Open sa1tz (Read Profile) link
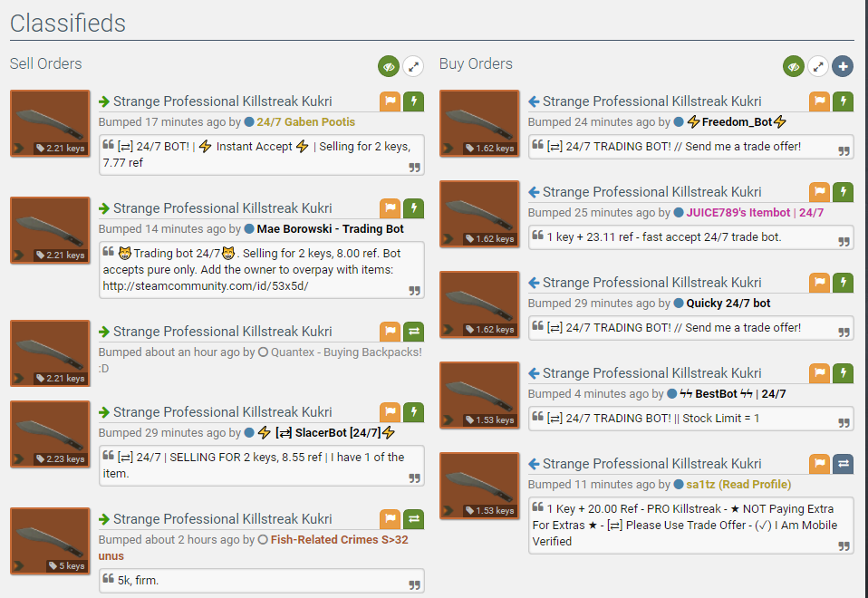Image resolution: width=868 pixels, height=598 pixels. (x=738, y=485)
